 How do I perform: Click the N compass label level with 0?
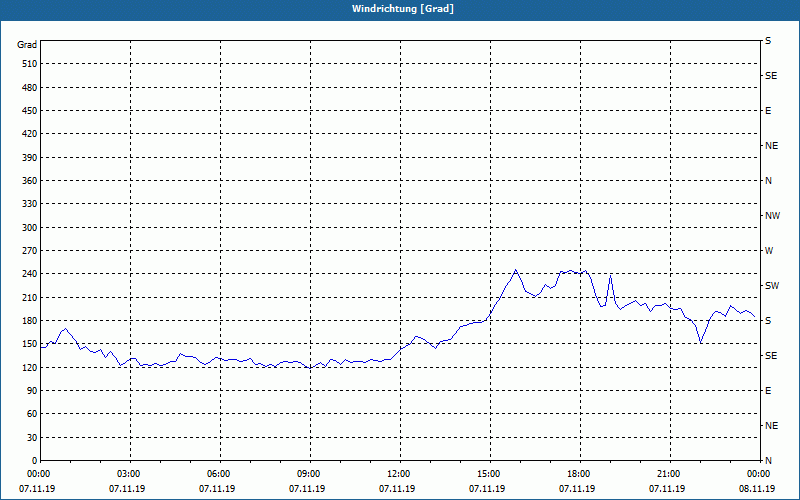[769, 461]
